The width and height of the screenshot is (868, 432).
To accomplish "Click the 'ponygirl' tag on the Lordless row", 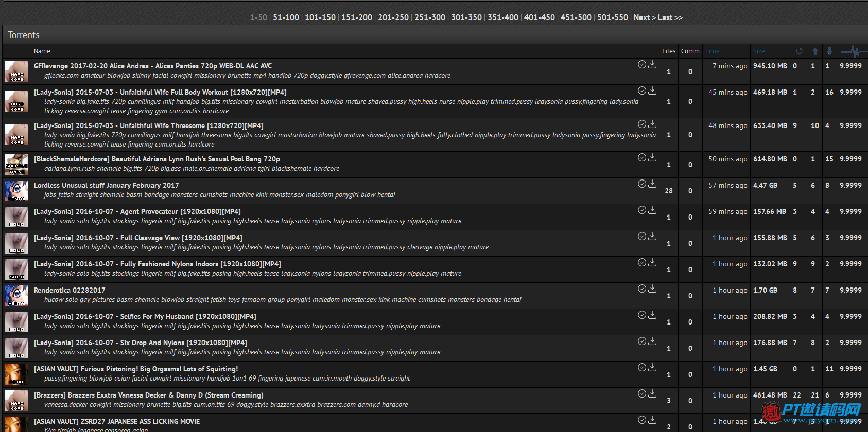I will pos(347,195).
